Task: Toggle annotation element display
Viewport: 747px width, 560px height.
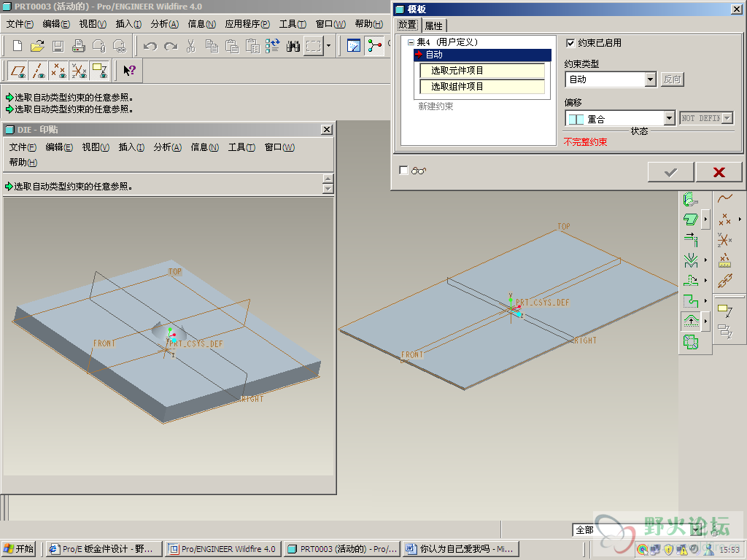Action: pos(99,71)
